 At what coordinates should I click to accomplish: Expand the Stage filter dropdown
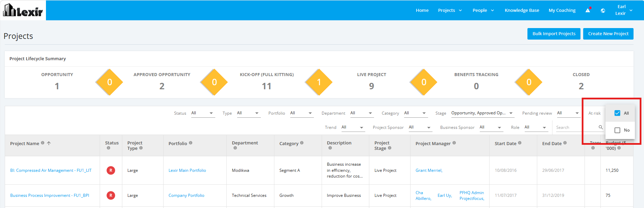click(482, 113)
